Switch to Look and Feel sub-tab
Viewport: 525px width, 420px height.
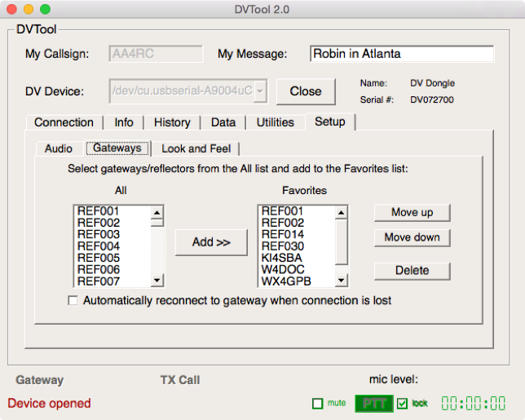click(x=196, y=148)
